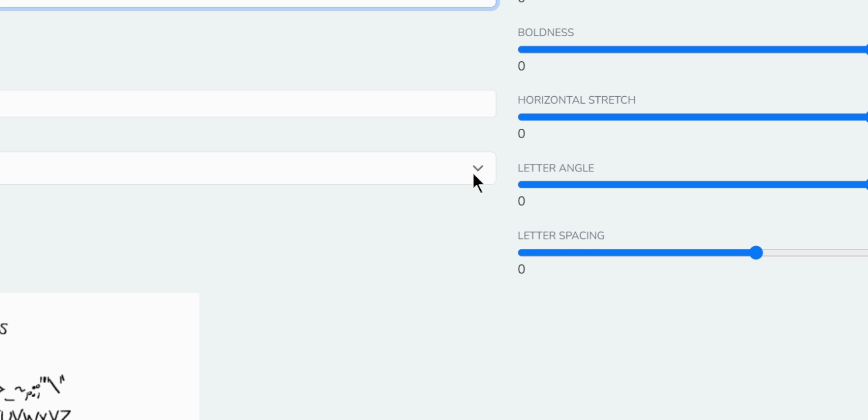Click the HORIZONTAL STRETCH label

(576, 100)
